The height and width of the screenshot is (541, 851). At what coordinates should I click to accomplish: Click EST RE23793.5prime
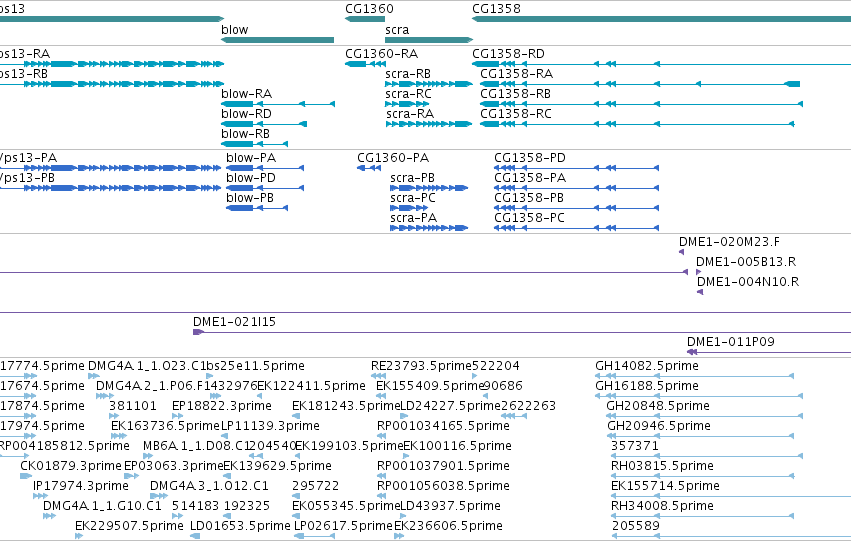(x=378, y=376)
